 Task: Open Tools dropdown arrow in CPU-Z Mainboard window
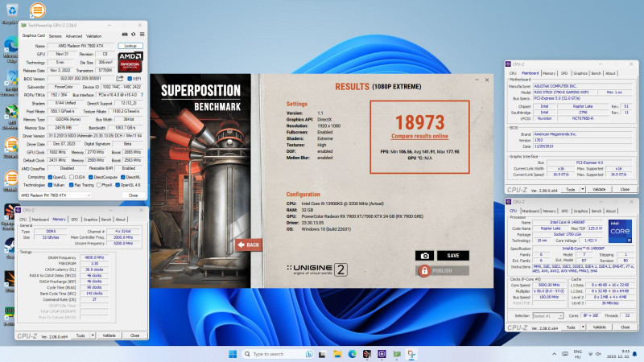tap(582, 189)
